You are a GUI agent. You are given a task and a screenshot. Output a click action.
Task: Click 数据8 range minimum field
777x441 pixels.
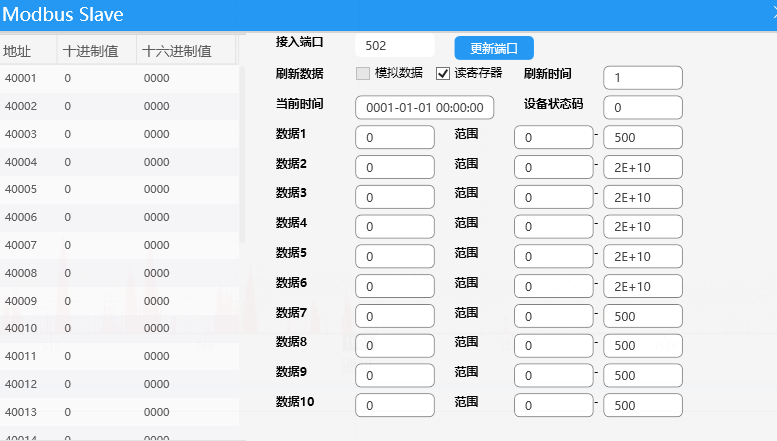coord(554,345)
